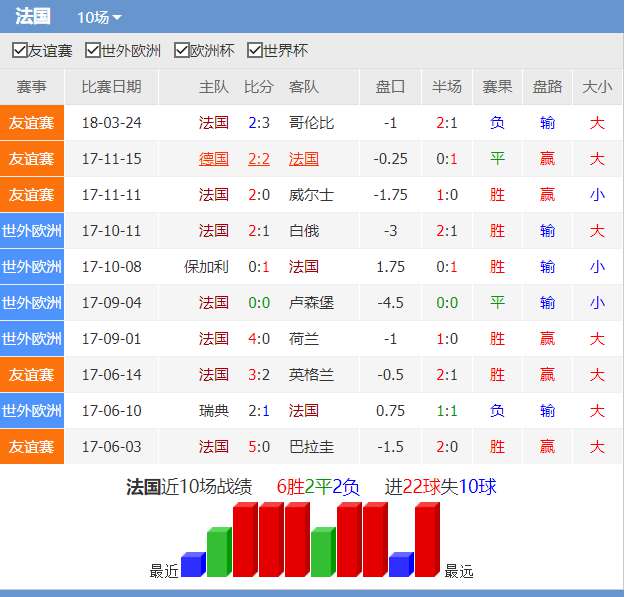Screen dimensions: 625x597
Task: Click the underlined 法国 away team link
Action: coord(303,159)
